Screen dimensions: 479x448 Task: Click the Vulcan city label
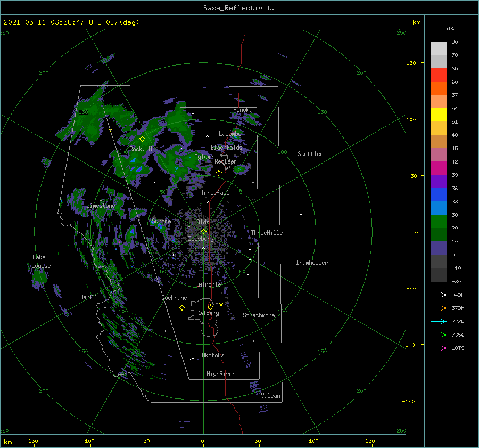click(x=271, y=396)
